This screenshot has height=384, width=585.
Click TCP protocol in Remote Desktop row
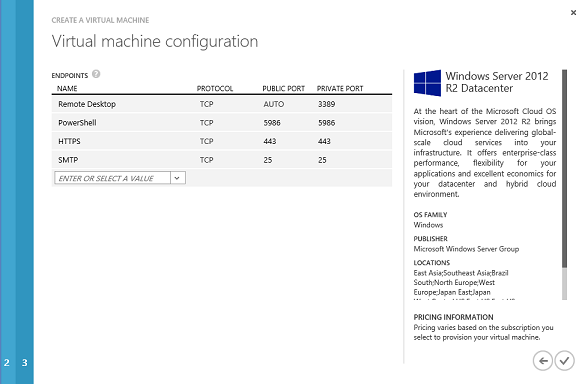tap(206, 104)
